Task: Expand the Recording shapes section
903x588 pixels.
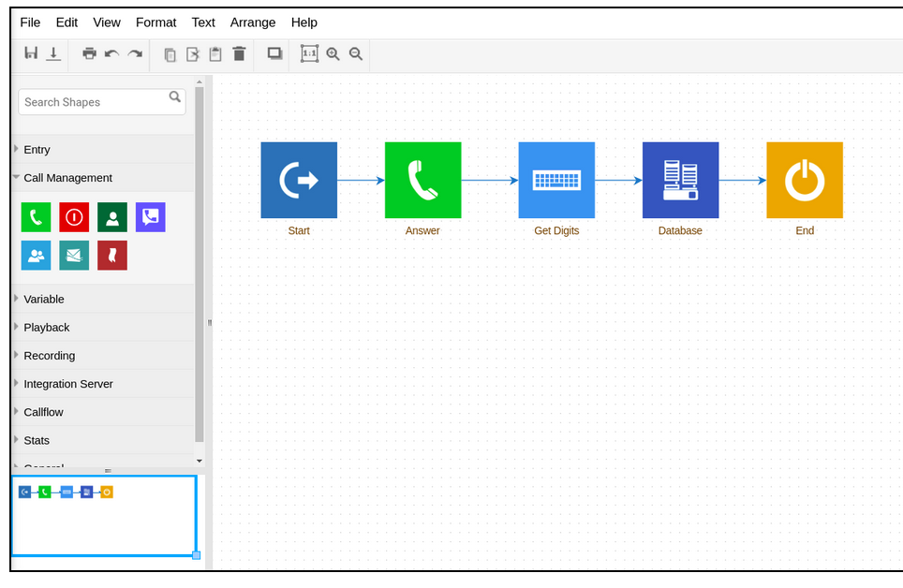Action: pos(102,356)
